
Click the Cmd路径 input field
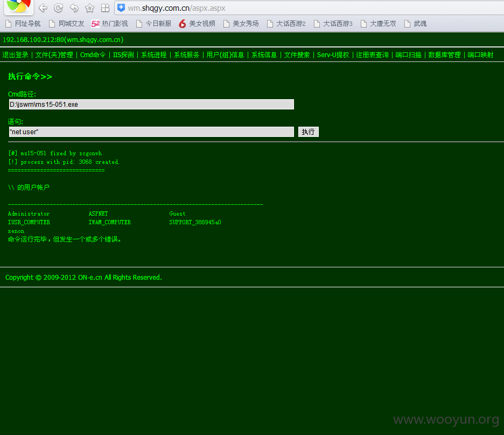click(x=151, y=104)
